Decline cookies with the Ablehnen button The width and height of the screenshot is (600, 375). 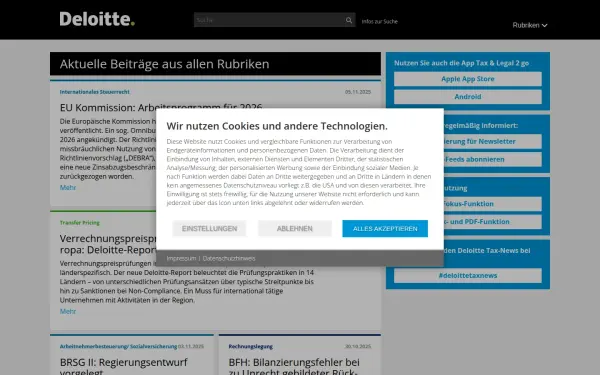[295, 228]
